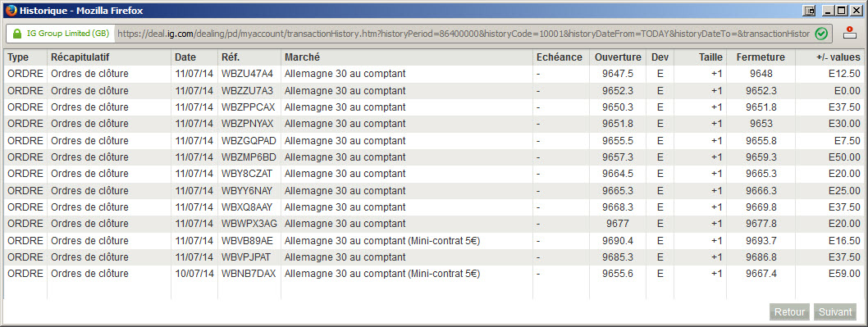Image resolution: width=868 pixels, height=327 pixels.
Task: Click opening price 9655.6
Action: [618, 274]
